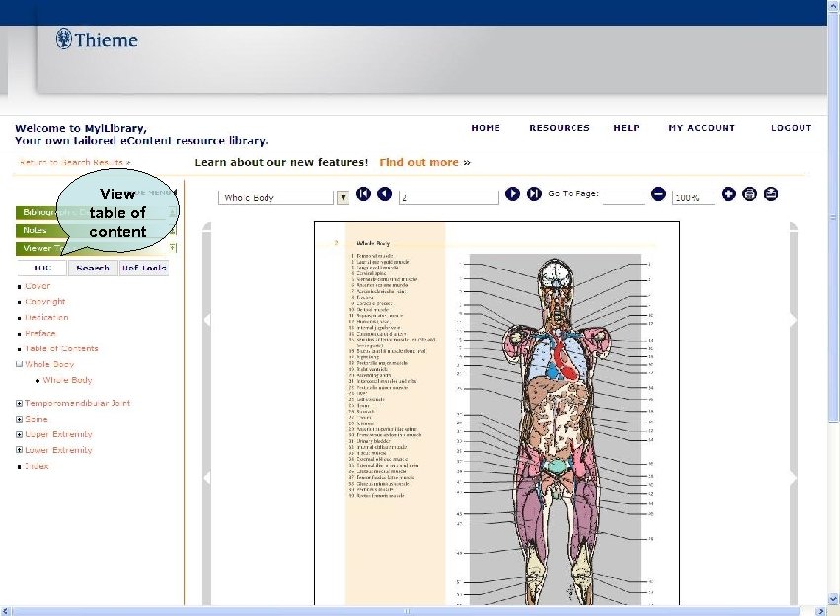Expand the Lower Extremity section
Screen dimensions: 840x616
pyautogui.click(x=20, y=450)
